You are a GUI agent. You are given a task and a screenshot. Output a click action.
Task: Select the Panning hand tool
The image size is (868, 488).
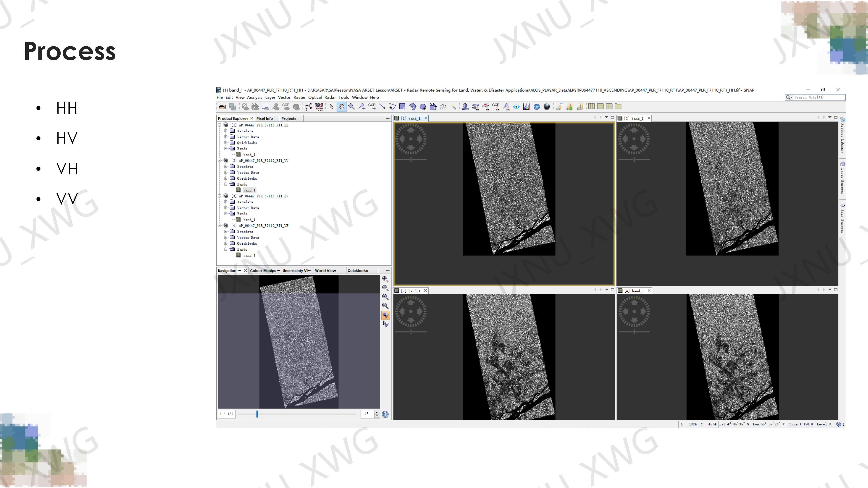[x=341, y=107]
